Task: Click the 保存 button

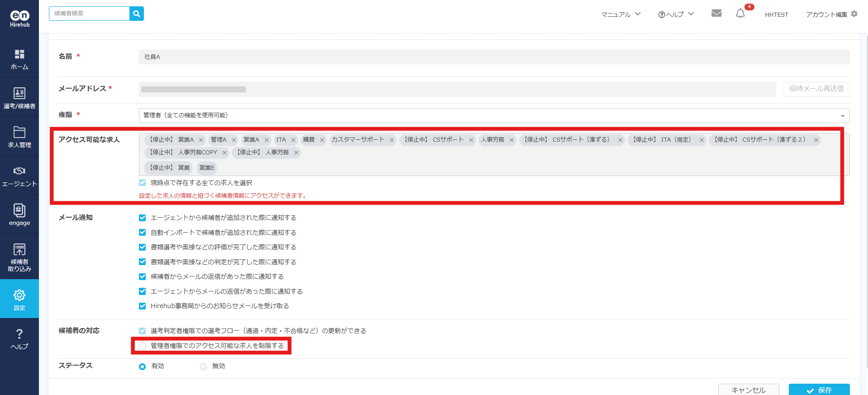Action: [x=819, y=390]
